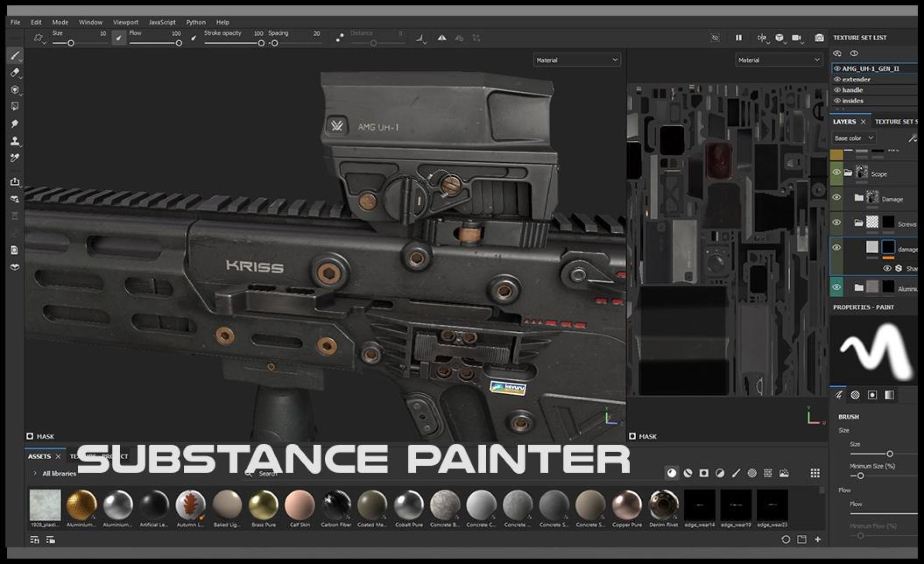Filter assets by brushes icon

pyautogui.click(x=736, y=473)
